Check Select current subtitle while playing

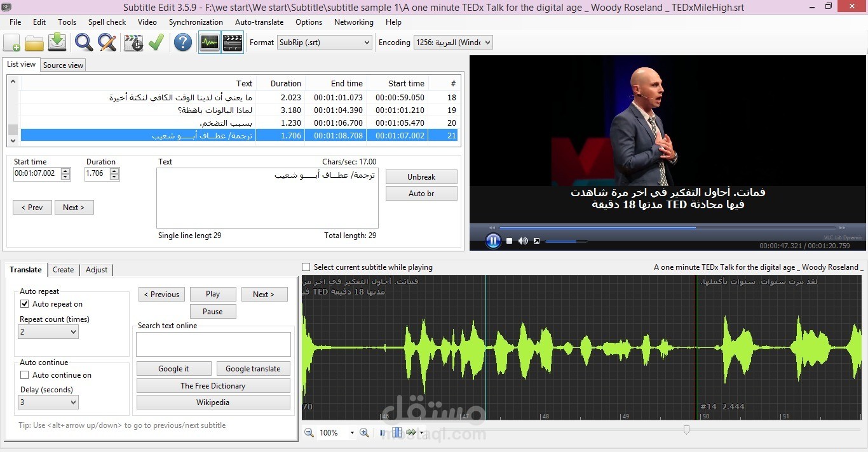pos(306,267)
